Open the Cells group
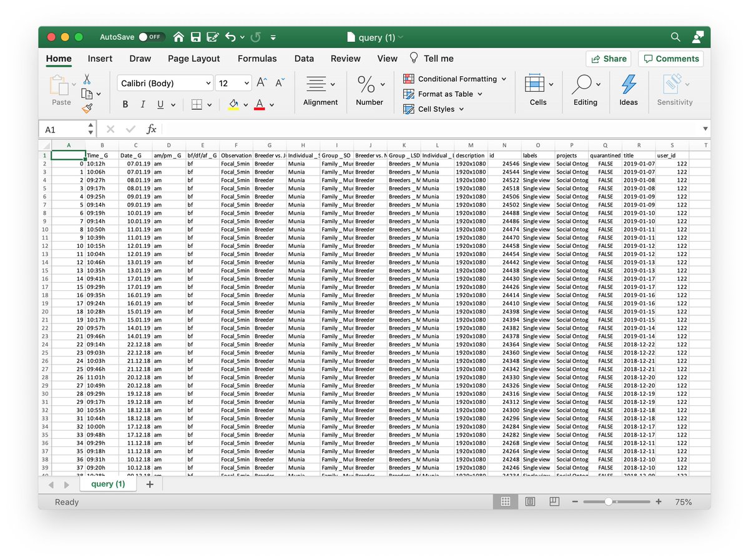Screen dimensions: 749x560 coord(538,91)
